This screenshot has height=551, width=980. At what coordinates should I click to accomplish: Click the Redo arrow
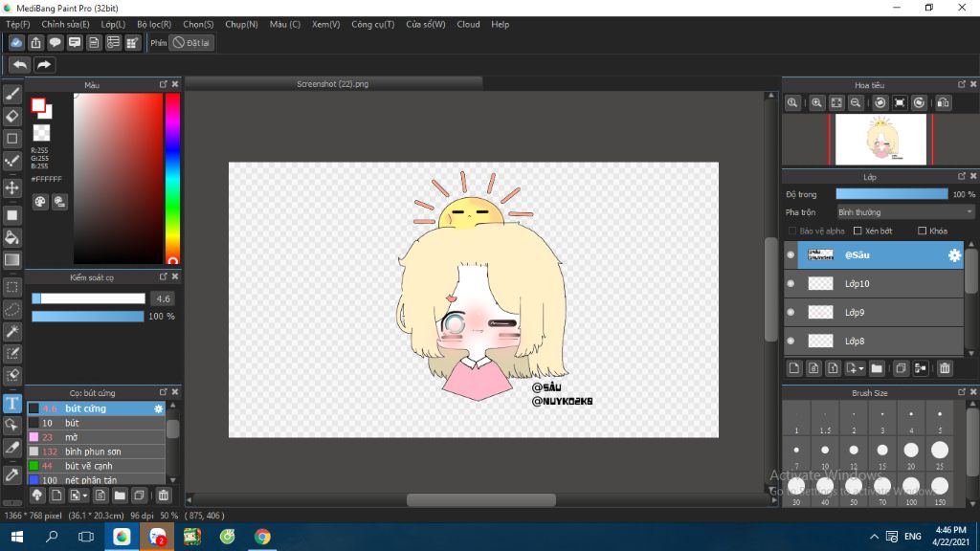pos(44,65)
